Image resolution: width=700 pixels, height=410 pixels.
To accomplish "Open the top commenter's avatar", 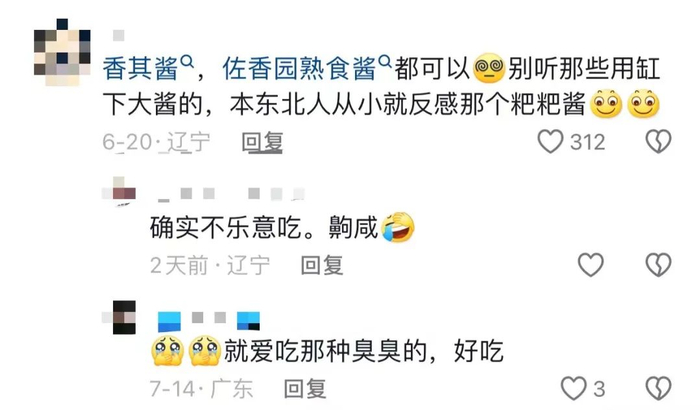I will click(x=62, y=52).
